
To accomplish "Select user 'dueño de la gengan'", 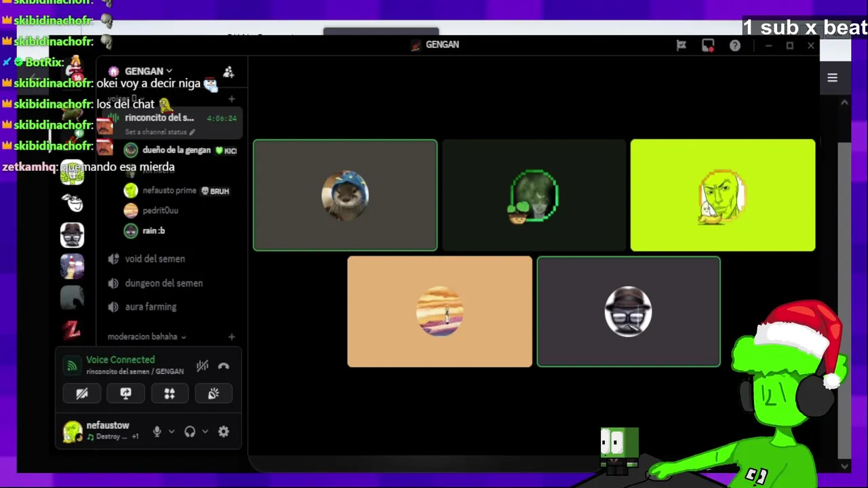I will coord(176,150).
